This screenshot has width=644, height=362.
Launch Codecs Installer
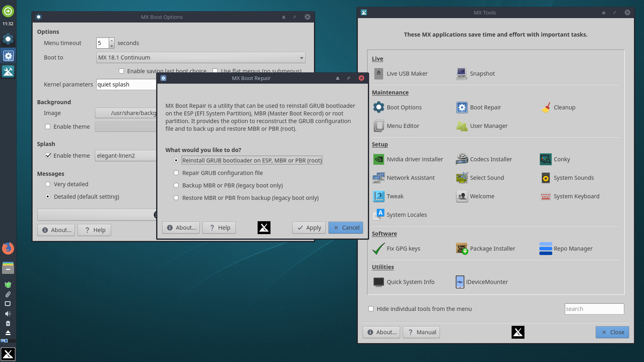pos(484,159)
